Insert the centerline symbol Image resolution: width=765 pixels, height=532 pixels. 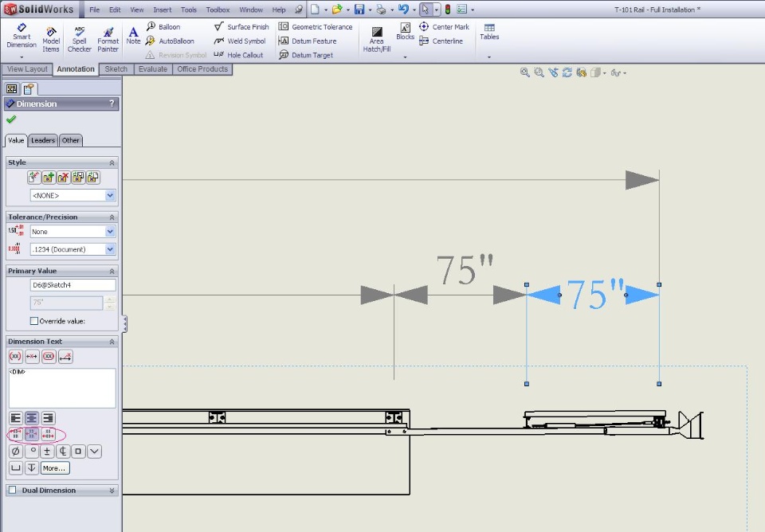[63, 451]
